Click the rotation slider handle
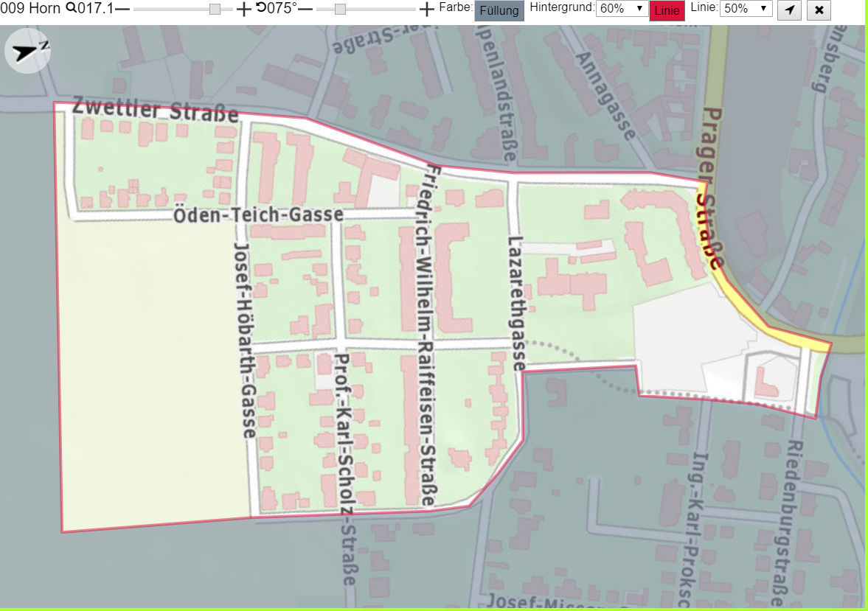Screen dimensions: 868x611 [x=341, y=10]
